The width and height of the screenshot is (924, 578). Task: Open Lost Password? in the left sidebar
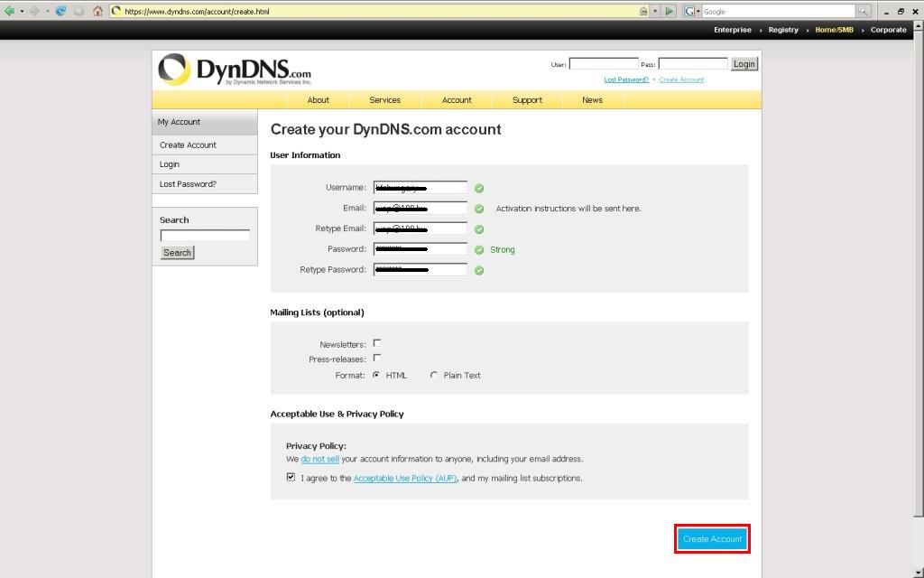pyautogui.click(x=205, y=184)
